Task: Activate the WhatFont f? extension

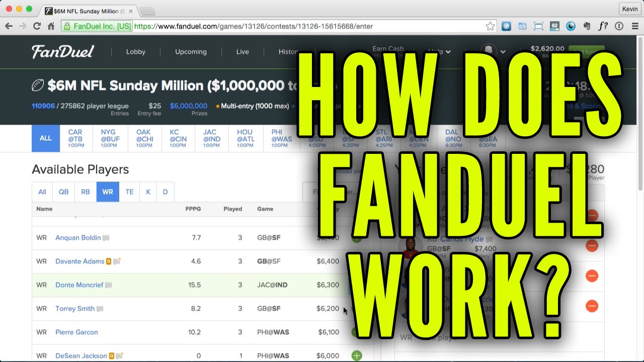Action: pyautogui.click(x=603, y=26)
